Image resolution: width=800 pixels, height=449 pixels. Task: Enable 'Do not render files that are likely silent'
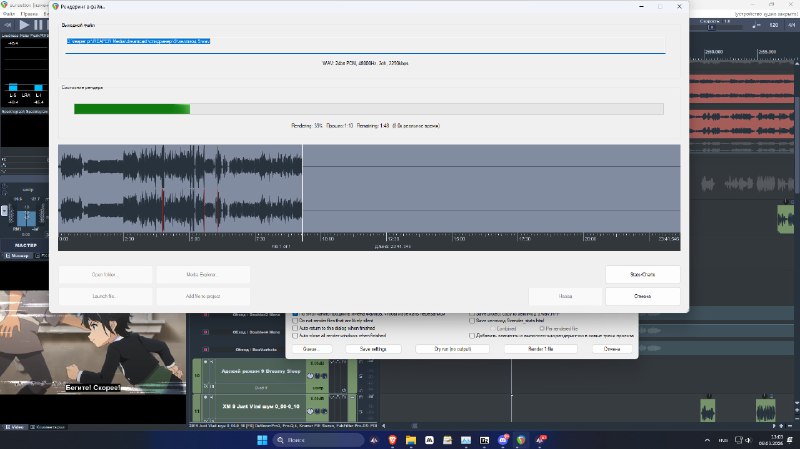click(295, 320)
